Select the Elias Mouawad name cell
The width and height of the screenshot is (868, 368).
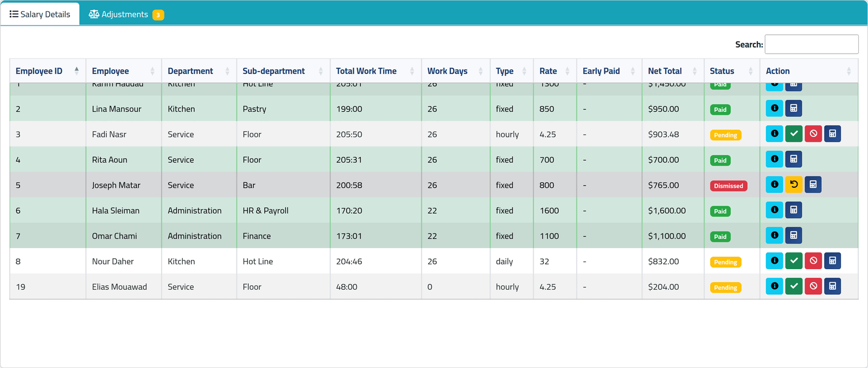[x=124, y=287]
